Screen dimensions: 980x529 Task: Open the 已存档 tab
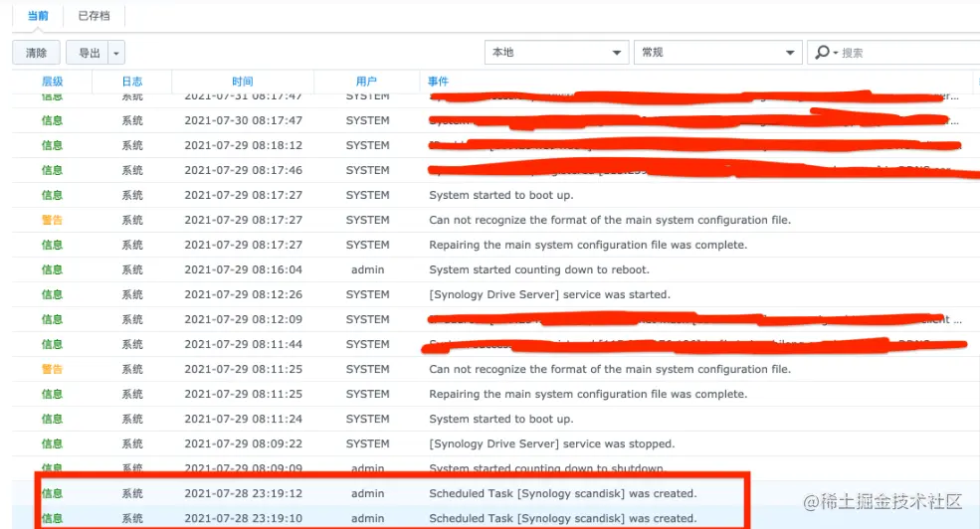(94, 16)
